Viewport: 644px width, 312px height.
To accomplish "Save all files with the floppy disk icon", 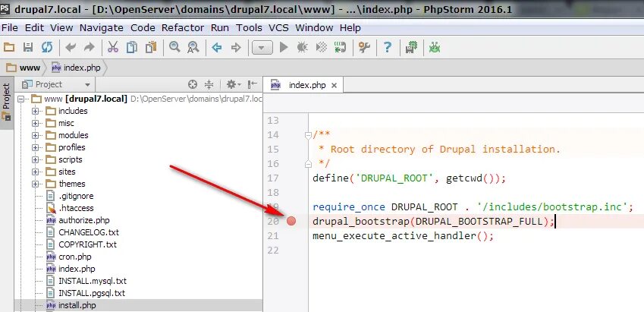I will [x=28, y=47].
